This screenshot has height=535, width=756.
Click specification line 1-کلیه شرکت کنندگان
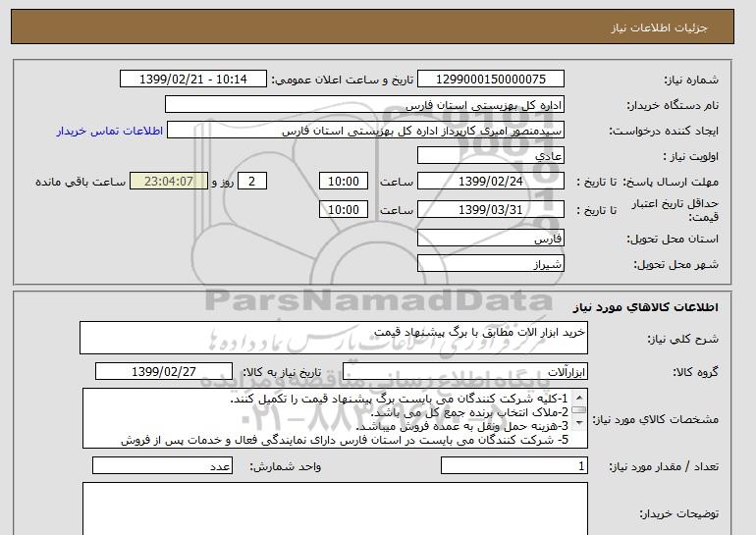(400, 400)
